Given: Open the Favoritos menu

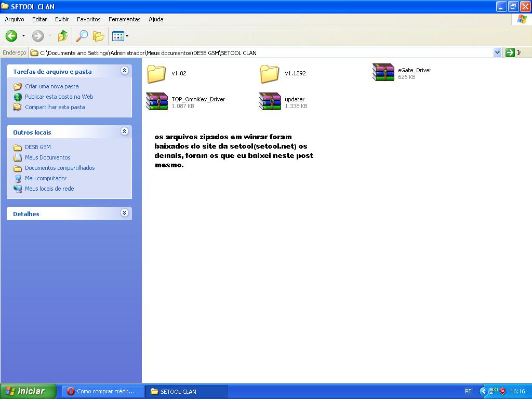Looking at the screenshot, I should tap(88, 19).
